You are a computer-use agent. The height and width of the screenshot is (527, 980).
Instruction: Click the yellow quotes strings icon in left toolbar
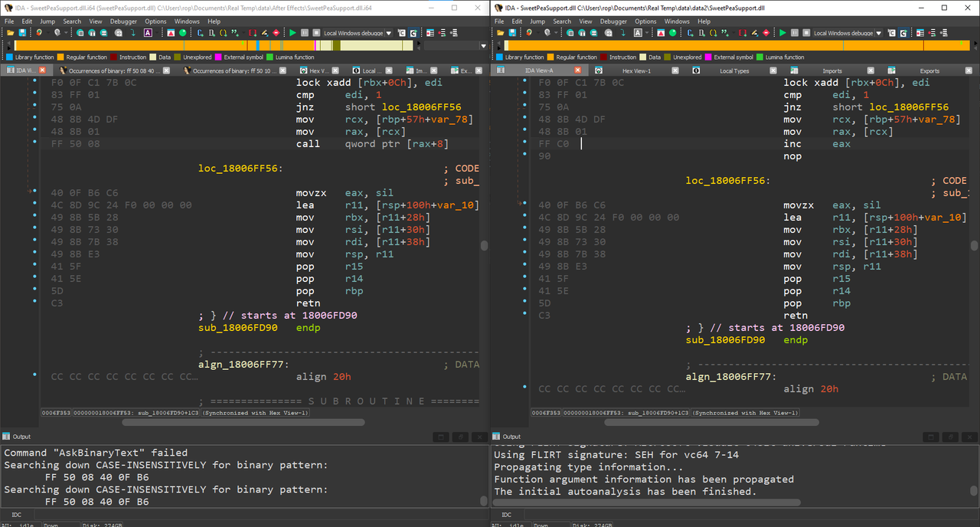point(235,33)
